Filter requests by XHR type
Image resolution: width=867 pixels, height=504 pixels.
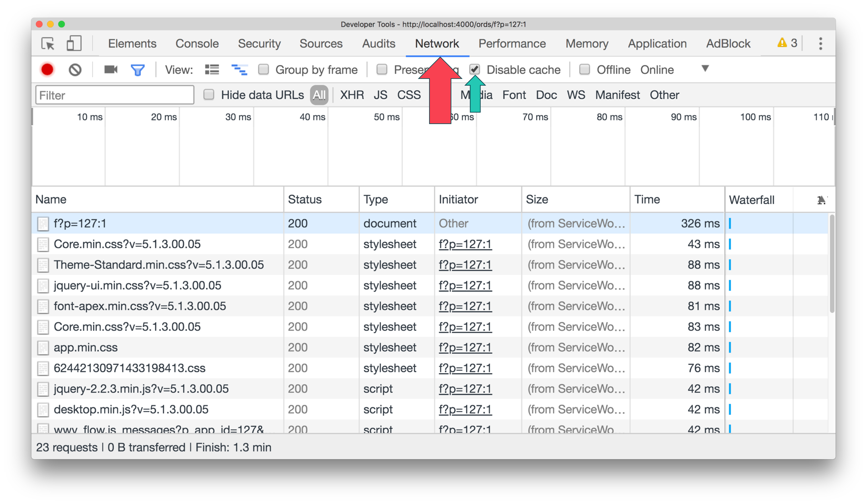pos(352,95)
